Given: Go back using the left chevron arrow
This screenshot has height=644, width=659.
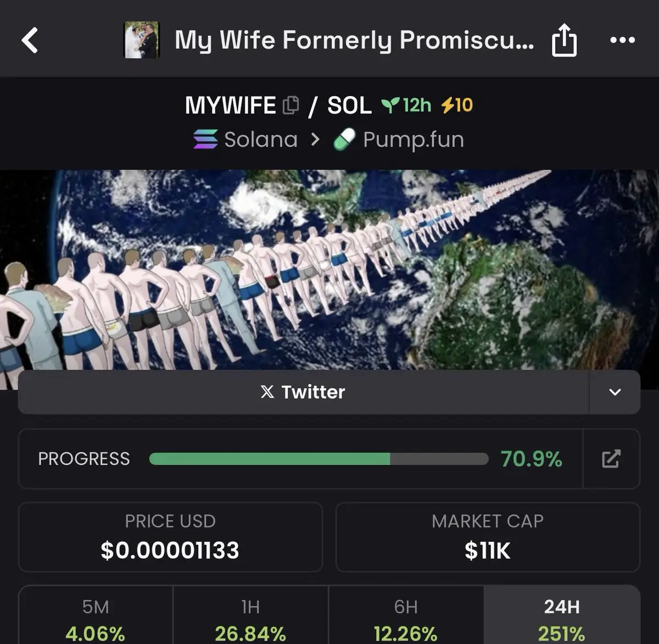Looking at the screenshot, I should [30, 40].
